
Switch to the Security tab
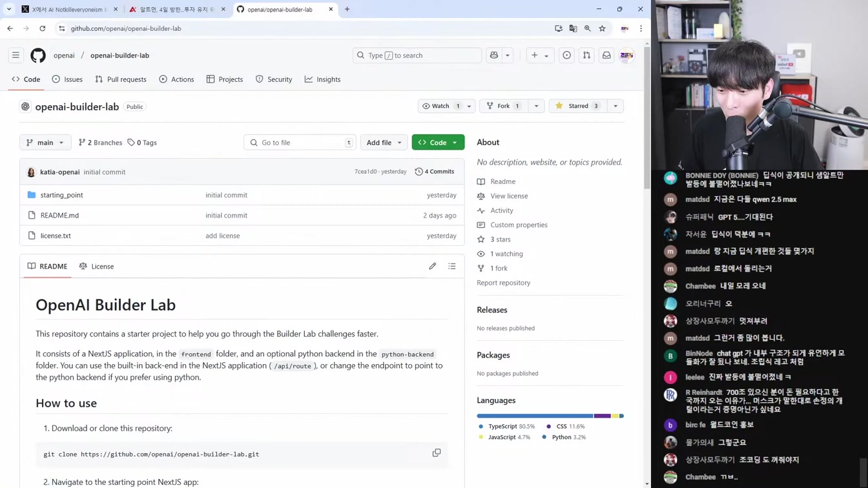tap(274, 79)
